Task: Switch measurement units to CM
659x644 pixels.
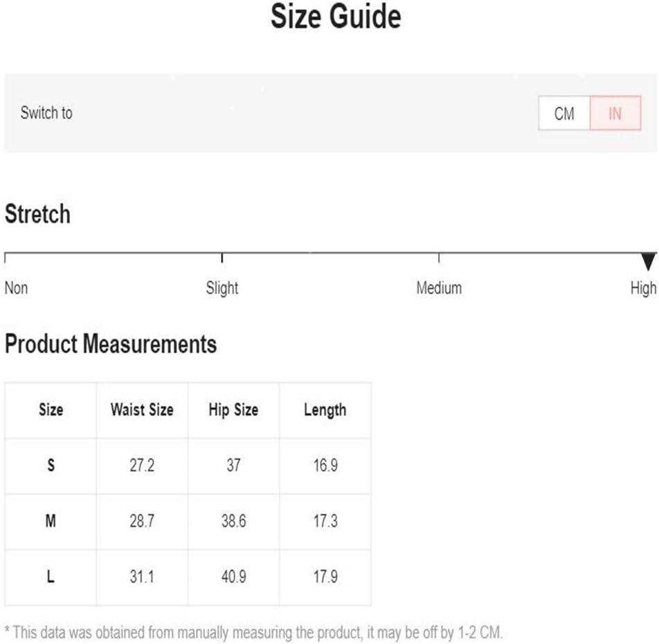Action: [x=564, y=113]
